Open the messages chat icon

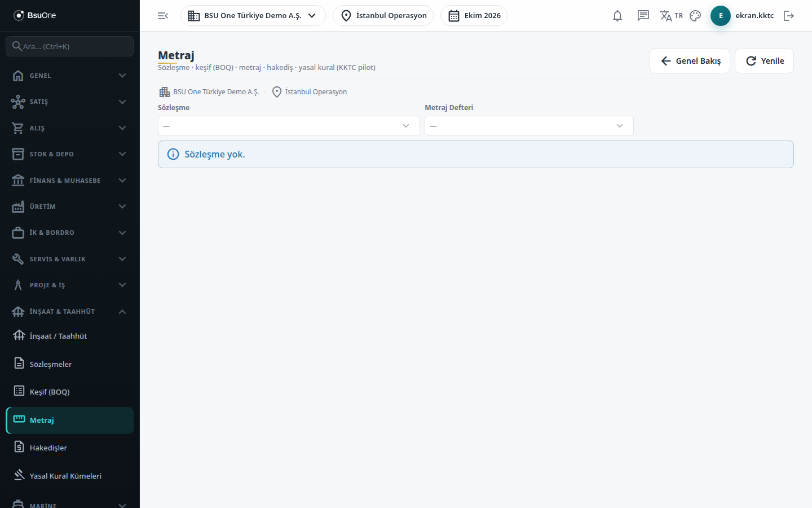pos(643,16)
